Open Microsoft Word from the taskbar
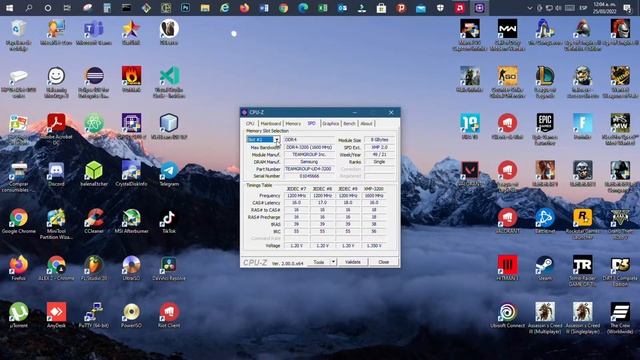640x360 pixels. click(x=264, y=8)
